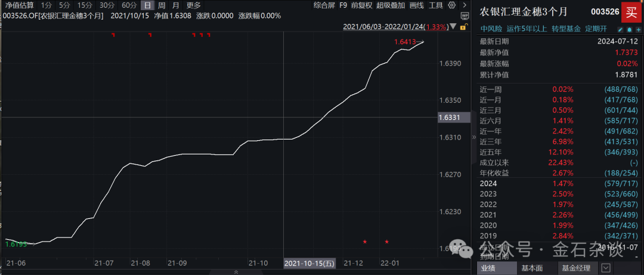Switch to the 业绩 tab
This screenshot has width=644, height=275.
496,268
